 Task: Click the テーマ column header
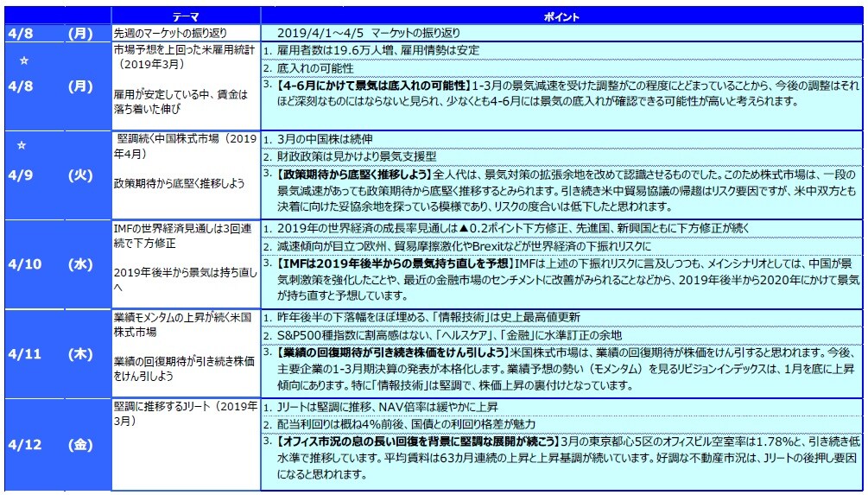coord(186,16)
